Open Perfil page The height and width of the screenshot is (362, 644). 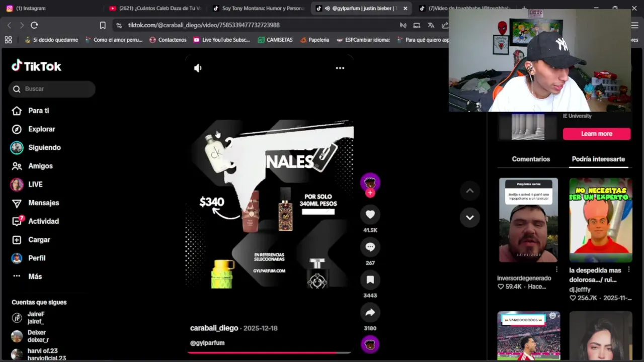pyautogui.click(x=29, y=258)
